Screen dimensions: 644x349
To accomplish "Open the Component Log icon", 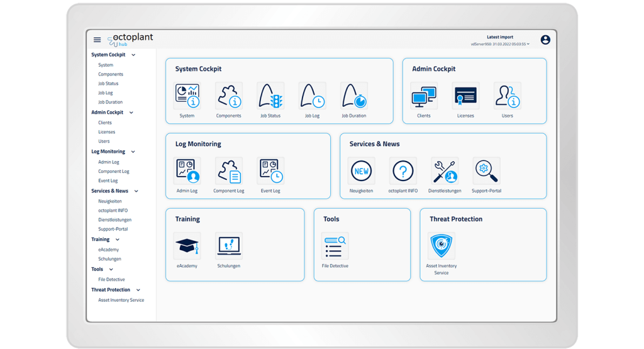I will tap(229, 171).
